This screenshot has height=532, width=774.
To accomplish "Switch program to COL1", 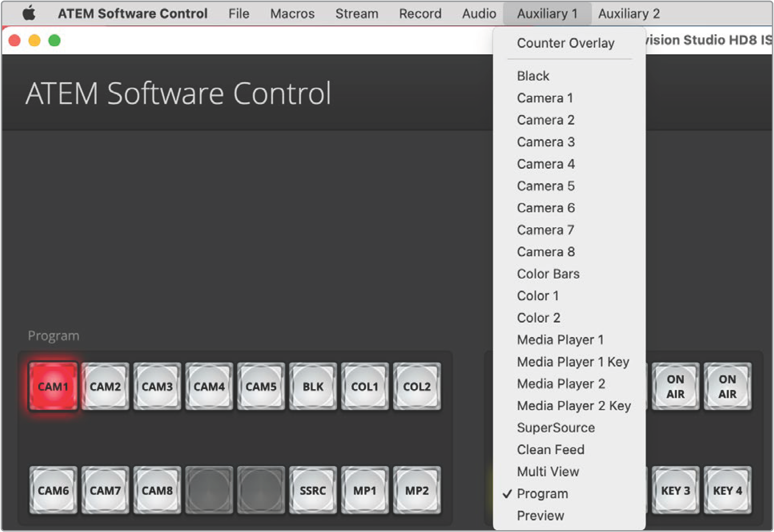I will [365, 387].
